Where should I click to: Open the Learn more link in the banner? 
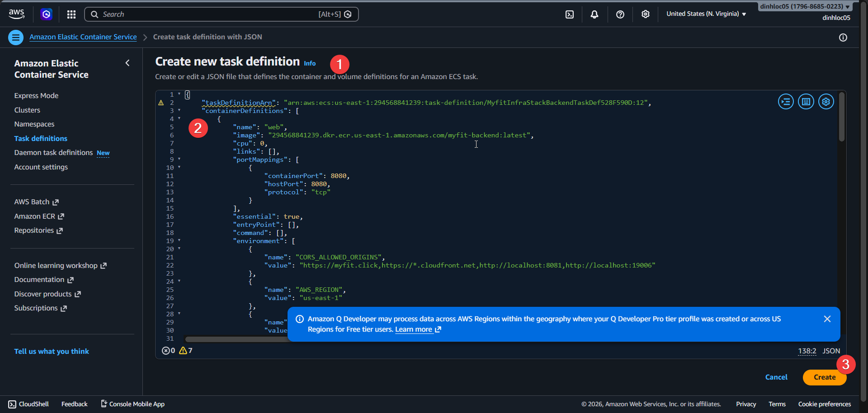[414, 329]
